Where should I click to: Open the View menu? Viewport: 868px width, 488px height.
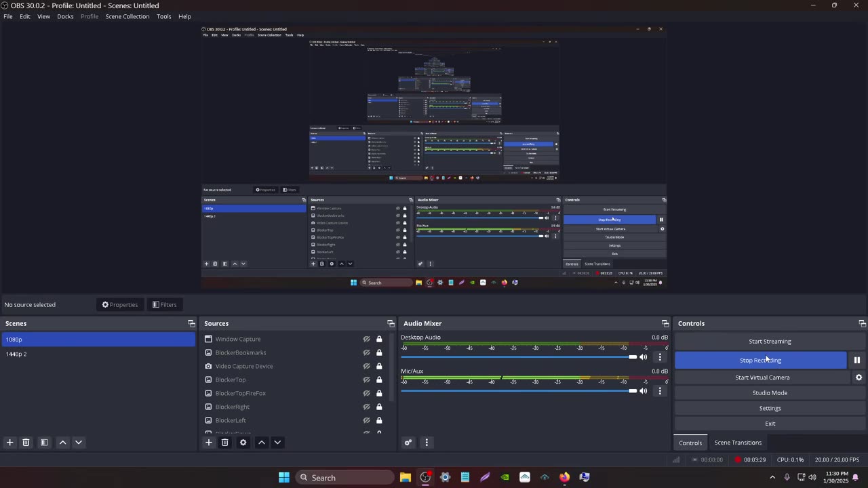coord(43,16)
